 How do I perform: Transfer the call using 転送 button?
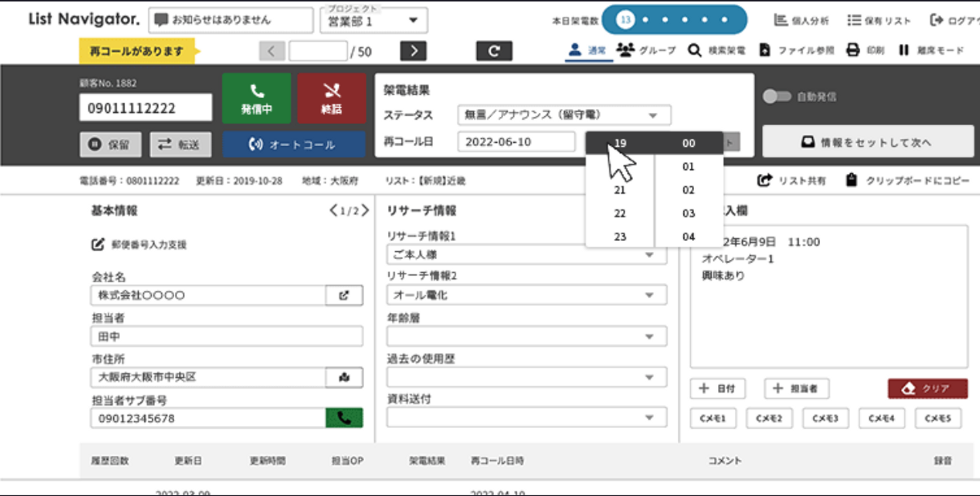(180, 145)
